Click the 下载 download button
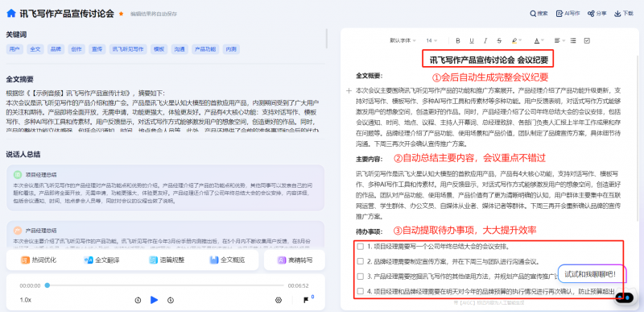Screen dimensions: 644x312 [x=624, y=13]
